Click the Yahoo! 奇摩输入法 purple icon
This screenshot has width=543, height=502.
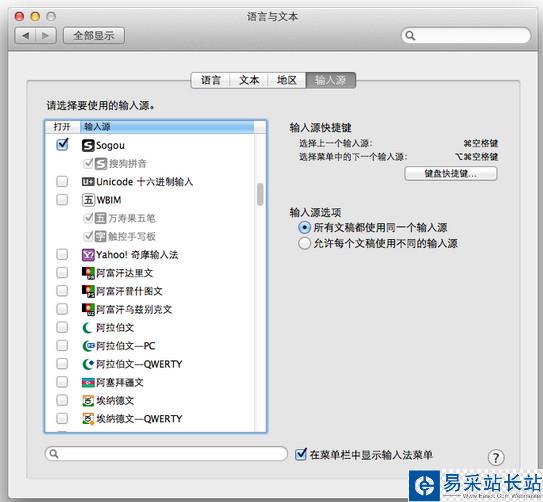point(88,255)
